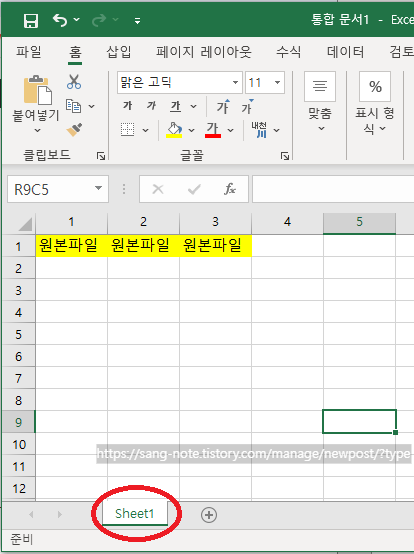Open underline style dropdown arrow
Image resolution: width=414 pixels, height=554 pixels.
pyautogui.click(x=194, y=106)
